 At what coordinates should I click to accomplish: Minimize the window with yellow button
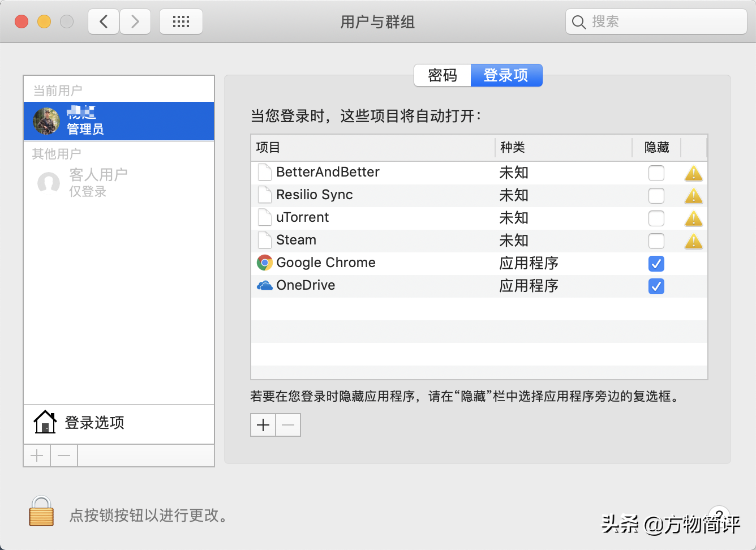click(44, 22)
